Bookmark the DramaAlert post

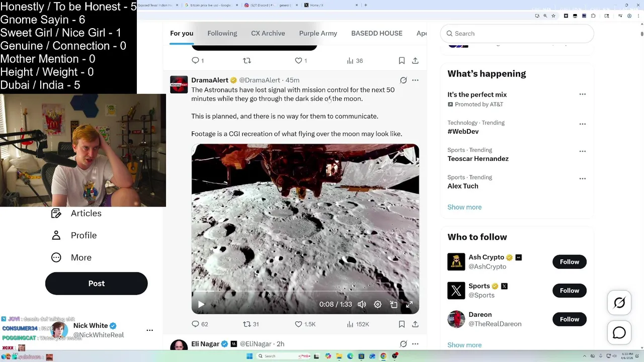click(x=401, y=324)
